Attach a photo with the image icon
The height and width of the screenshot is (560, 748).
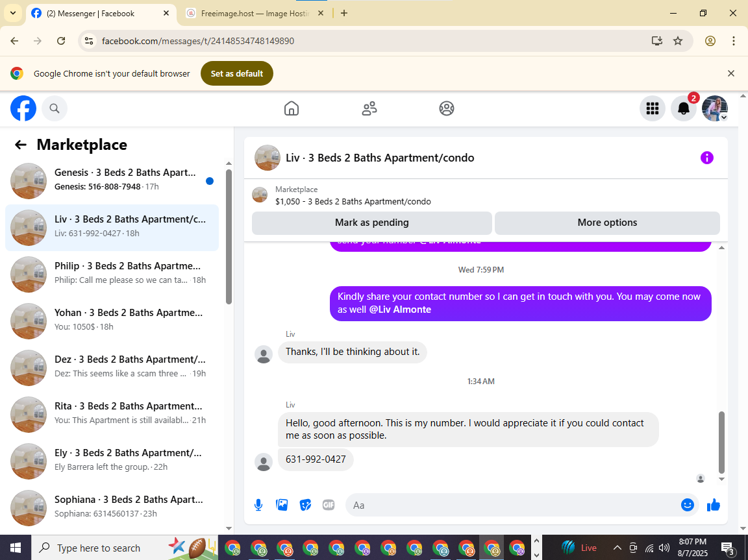(282, 505)
